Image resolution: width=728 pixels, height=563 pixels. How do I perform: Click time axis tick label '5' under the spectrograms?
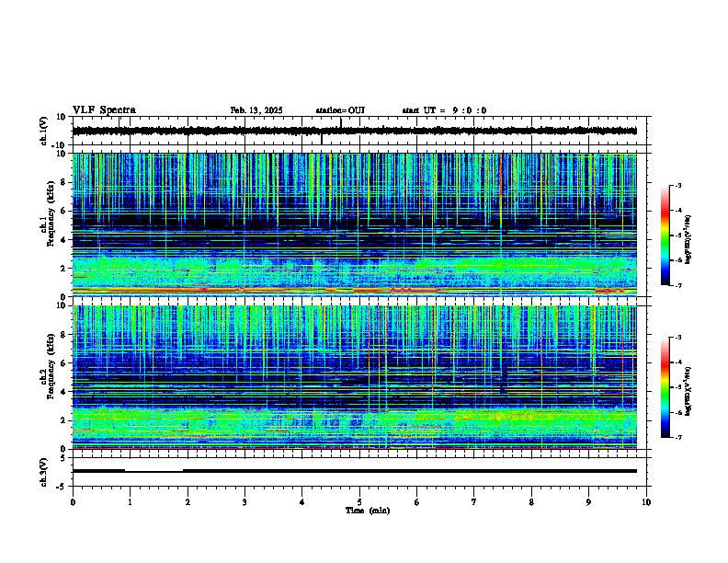click(x=359, y=502)
